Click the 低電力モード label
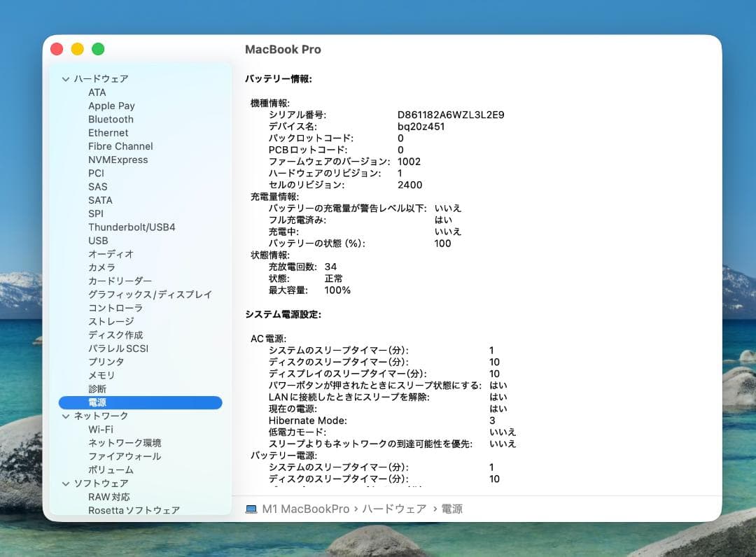This screenshot has height=557, width=756. click(297, 432)
